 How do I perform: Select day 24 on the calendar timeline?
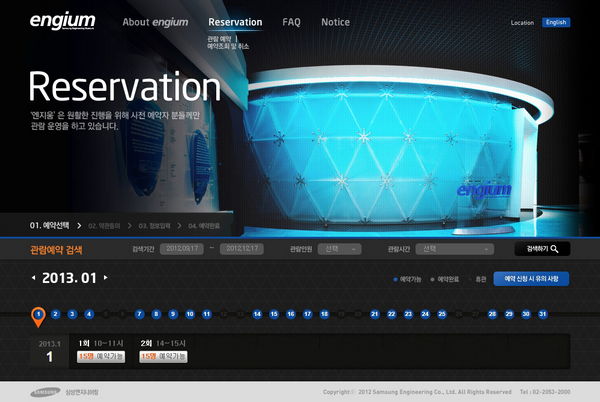(425, 314)
